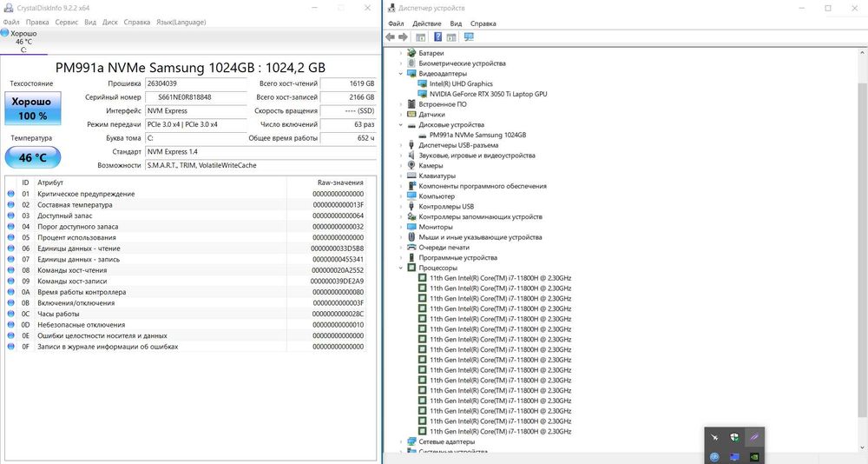Image resolution: width=868 pixels, height=464 pixels.
Task: Click the Составная температура attribute row
Action: tap(186, 205)
